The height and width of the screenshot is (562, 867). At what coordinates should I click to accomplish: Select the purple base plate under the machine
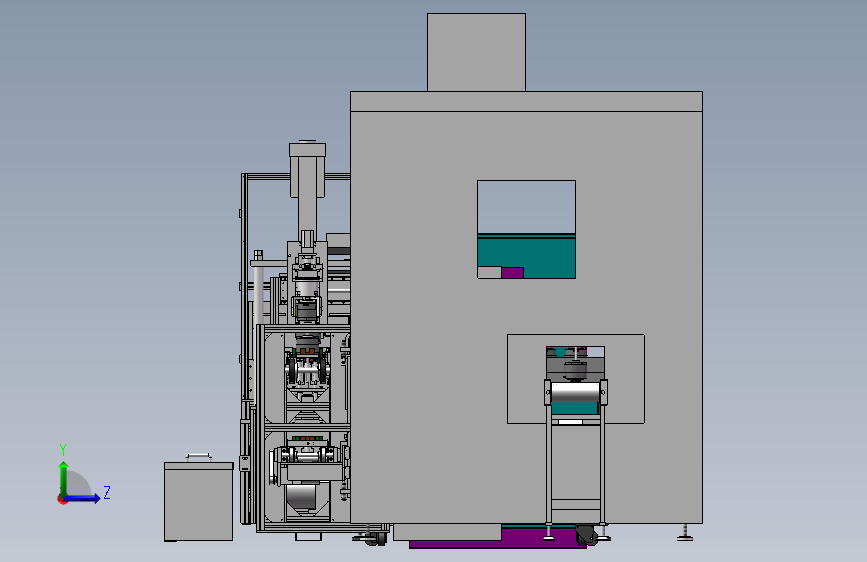(x=498, y=541)
